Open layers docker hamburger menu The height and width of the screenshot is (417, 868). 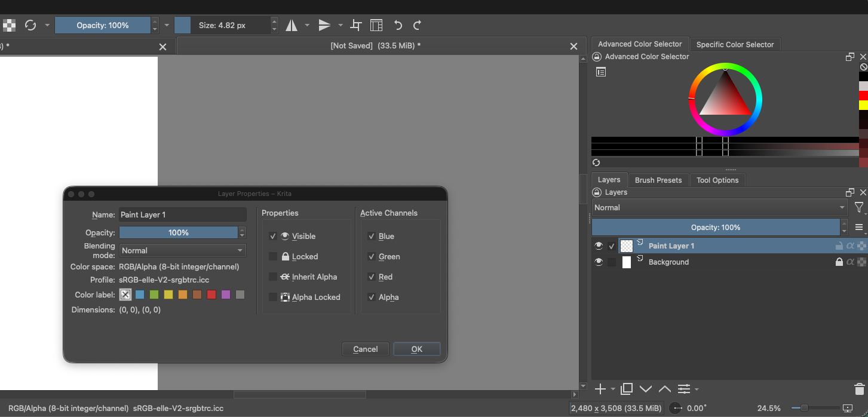tap(859, 228)
